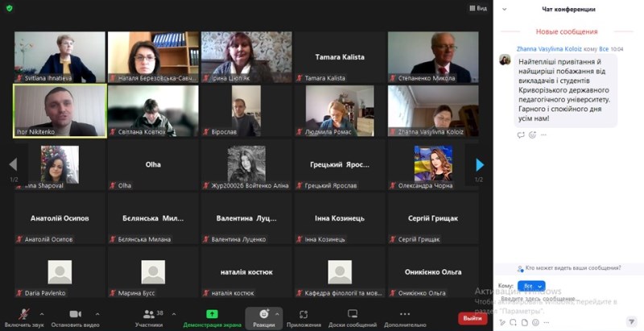Select Ihor Nikitenko active speaker video tile
This screenshot has width=644, height=331.
[60, 111]
